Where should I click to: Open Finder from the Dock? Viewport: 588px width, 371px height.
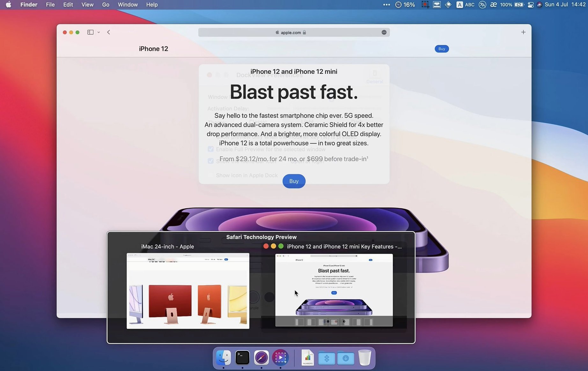click(224, 358)
